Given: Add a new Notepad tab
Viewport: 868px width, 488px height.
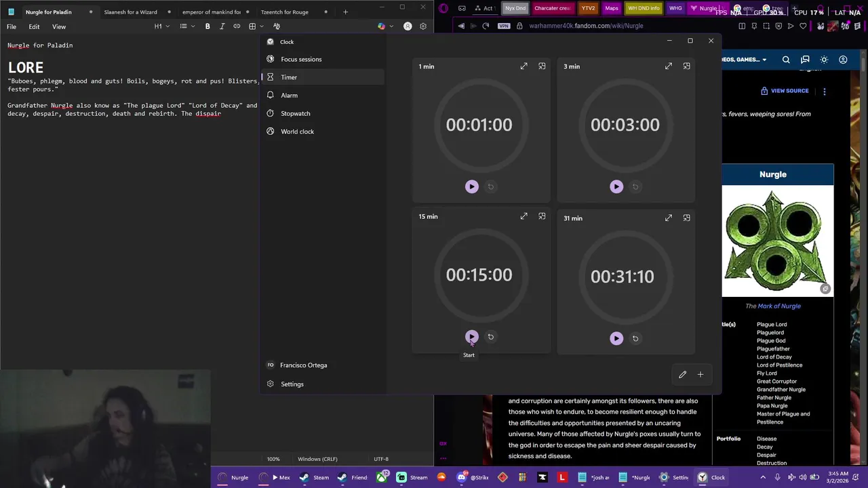Looking at the screenshot, I should coord(345,12).
